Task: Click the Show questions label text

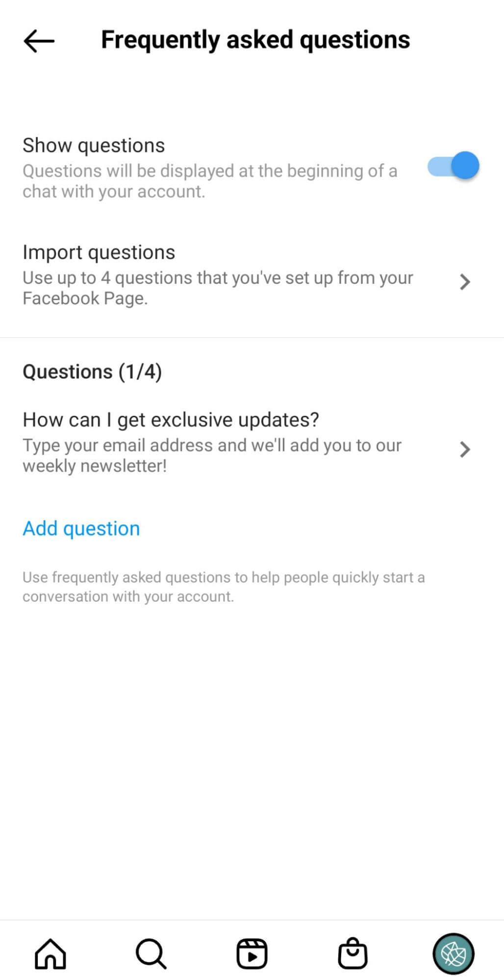Action: (x=94, y=146)
